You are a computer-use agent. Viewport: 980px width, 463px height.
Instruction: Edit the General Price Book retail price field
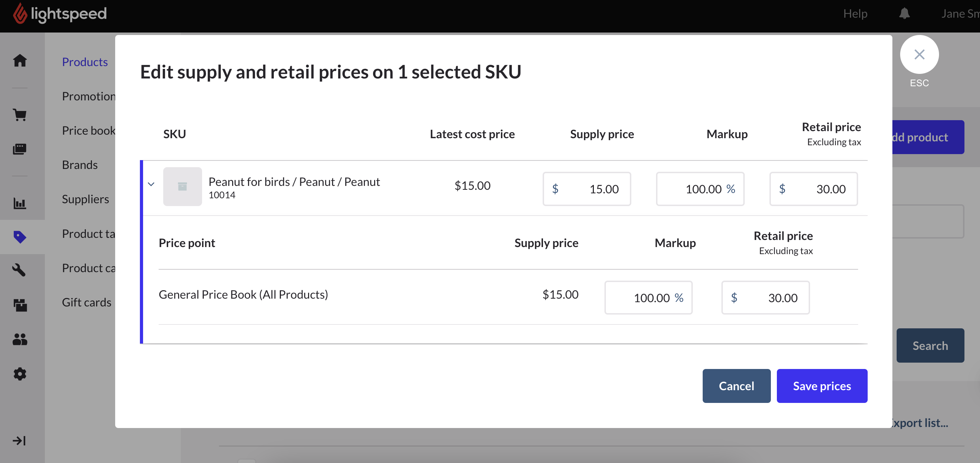pos(766,298)
